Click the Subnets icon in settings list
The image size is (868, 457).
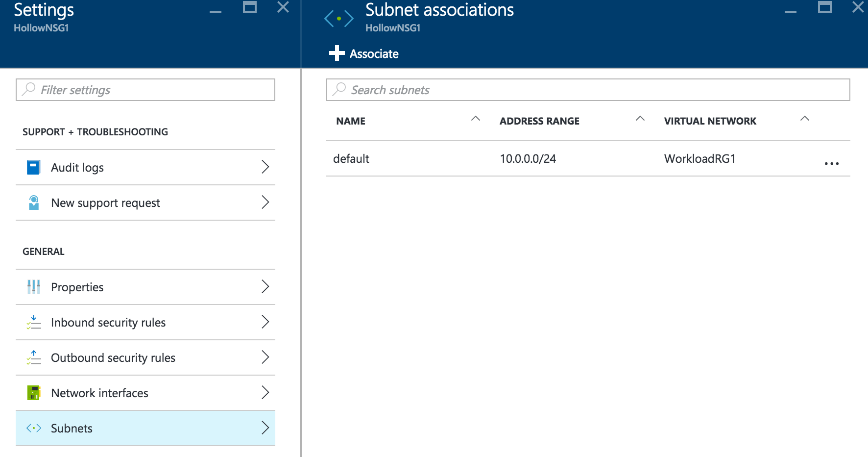pyautogui.click(x=33, y=429)
